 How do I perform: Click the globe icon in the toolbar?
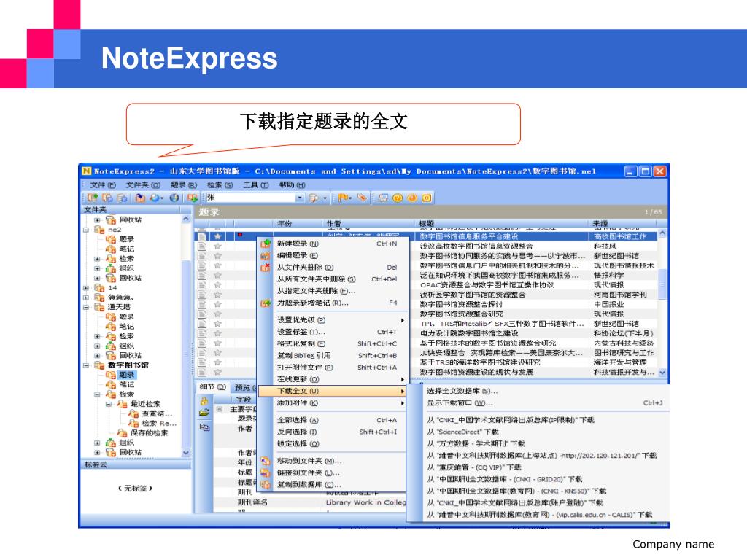pyautogui.click(x=174, y=198)
